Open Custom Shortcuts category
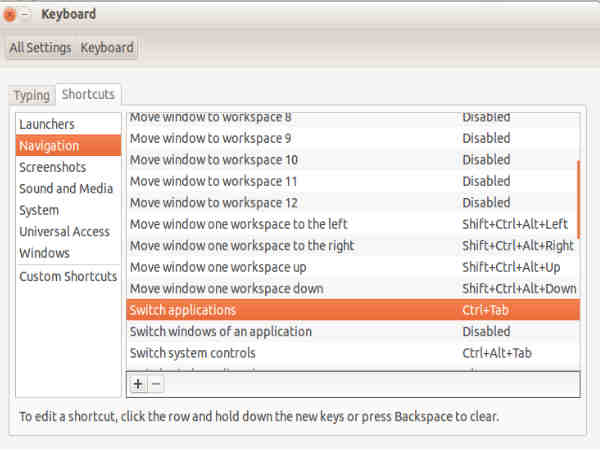The height and width of the screenshot is (450, 600). 68,276
